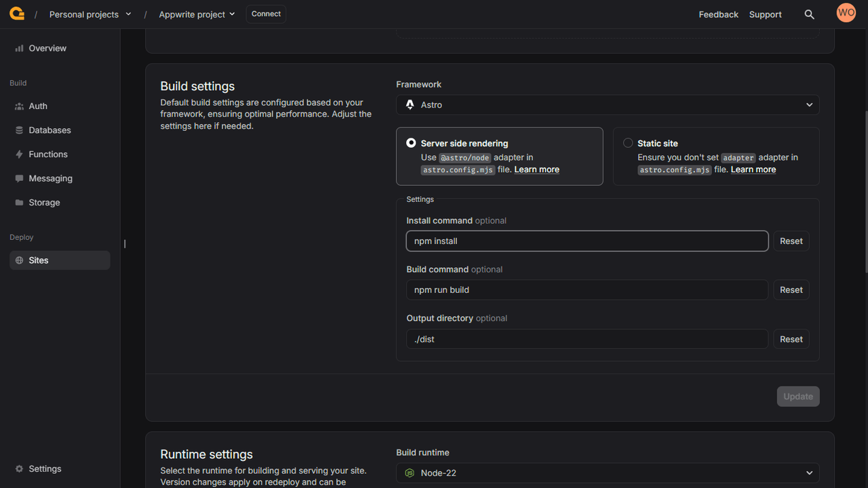
Task: Expand the Personal projects switcher
Action: (90, 14)
